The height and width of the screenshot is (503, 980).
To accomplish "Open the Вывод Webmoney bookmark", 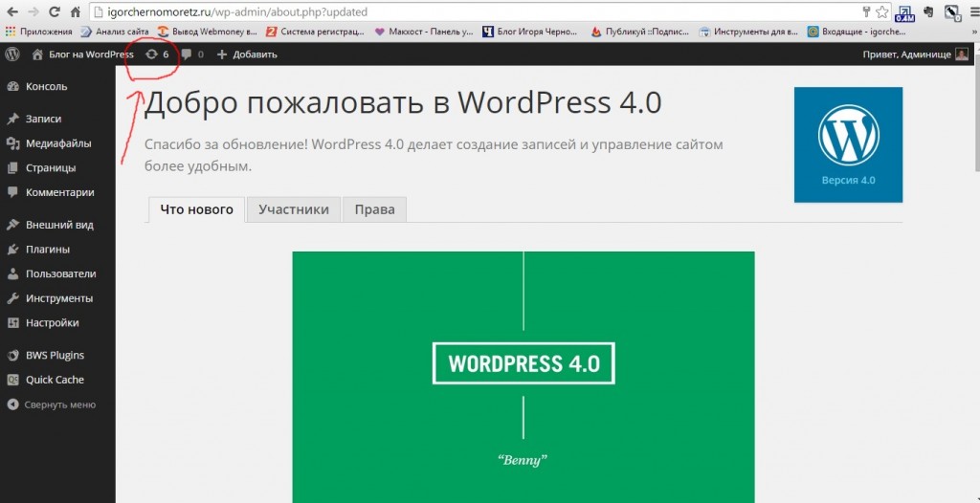I will tap(208, 32).
